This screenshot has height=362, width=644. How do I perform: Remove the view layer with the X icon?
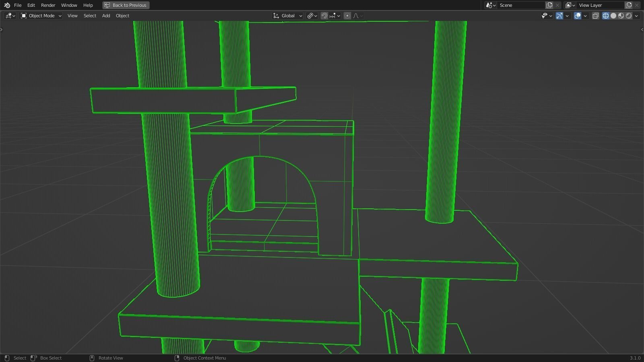click(637, 5)
